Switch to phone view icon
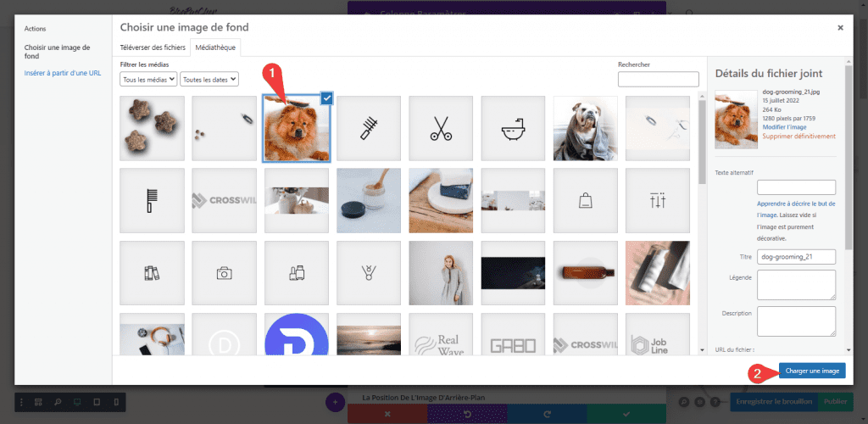This screenshot has width=868, height=424. [x=115, y=402]
